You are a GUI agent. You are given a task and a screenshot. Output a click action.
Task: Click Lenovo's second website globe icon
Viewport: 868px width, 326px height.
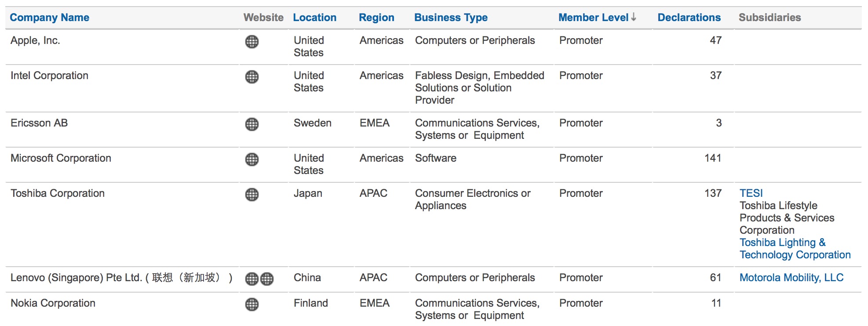tap(267, 279)
